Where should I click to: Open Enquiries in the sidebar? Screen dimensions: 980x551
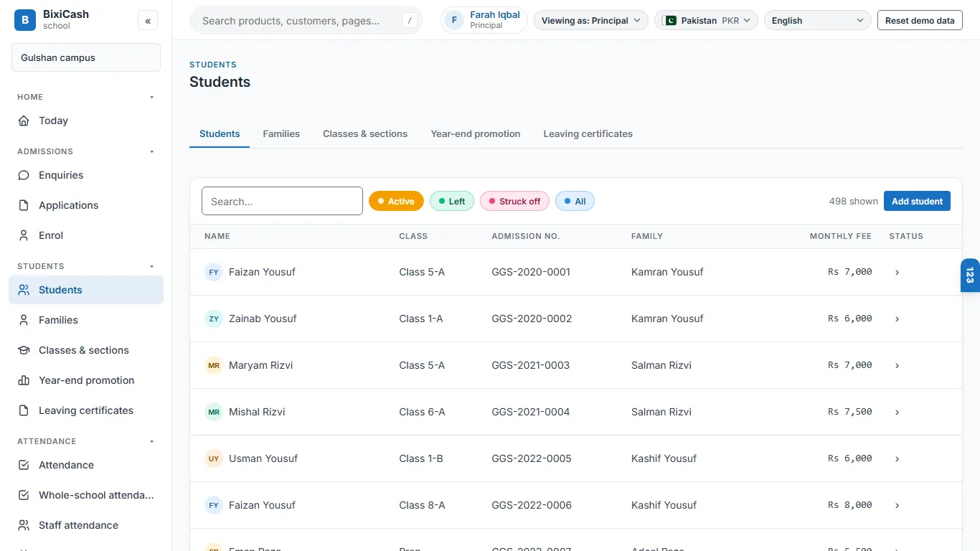pos(86,175)
